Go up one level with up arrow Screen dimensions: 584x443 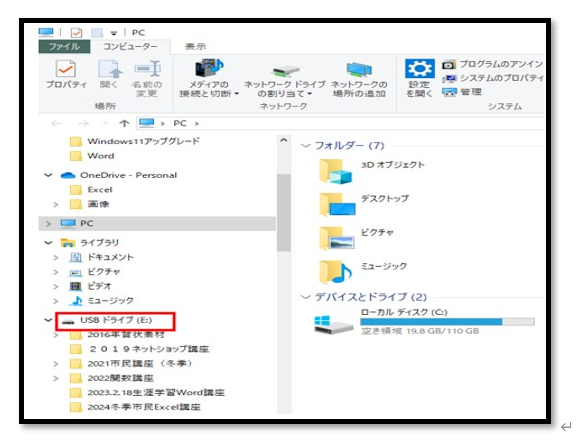pyautogui.click(x=124, y=123)
